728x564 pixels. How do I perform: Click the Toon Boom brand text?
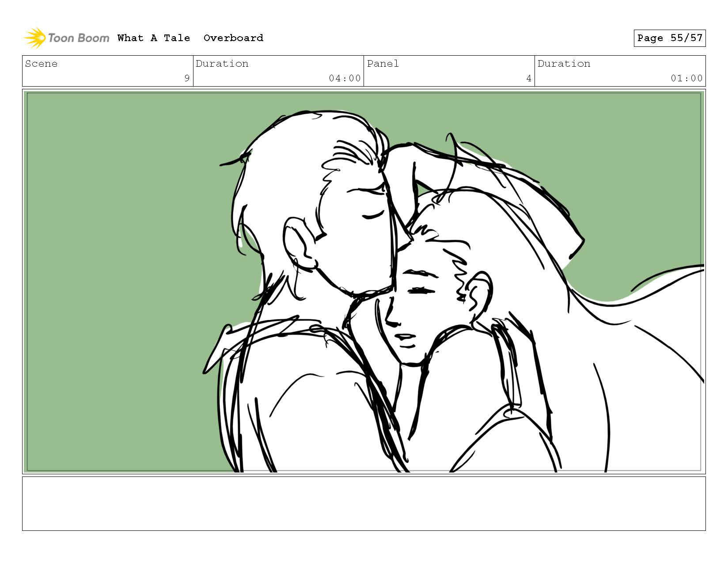[x=78, y=38]
